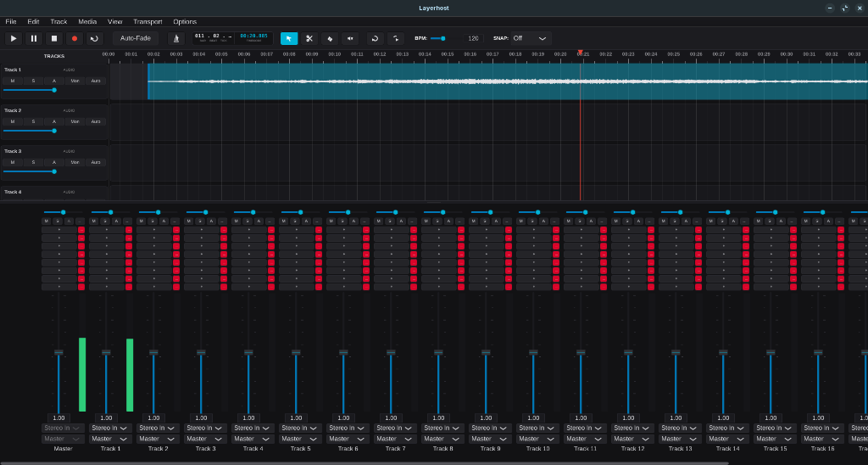
Task: Open the View menu
Action: pyautogui.click(x=114, y=21)
